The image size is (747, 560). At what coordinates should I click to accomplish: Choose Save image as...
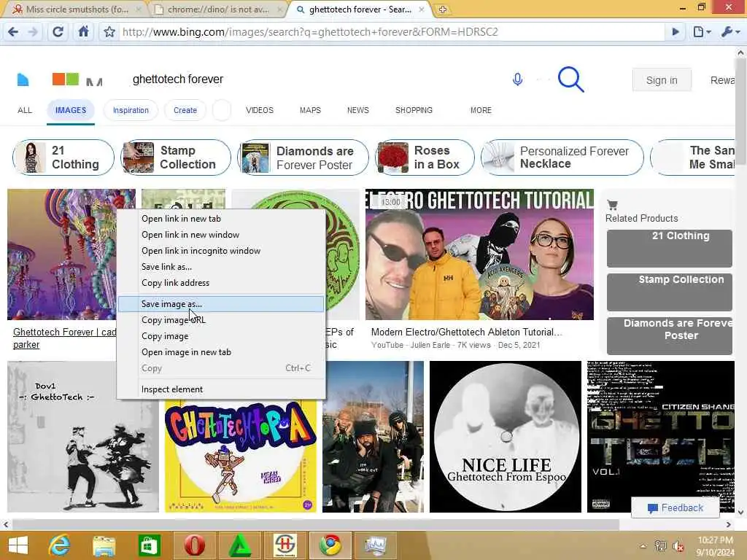(x=222, y=304)
